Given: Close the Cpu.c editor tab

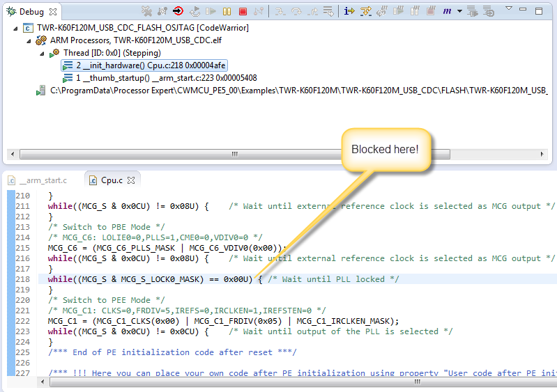Looking at the screenshot, I should point(131,180).
